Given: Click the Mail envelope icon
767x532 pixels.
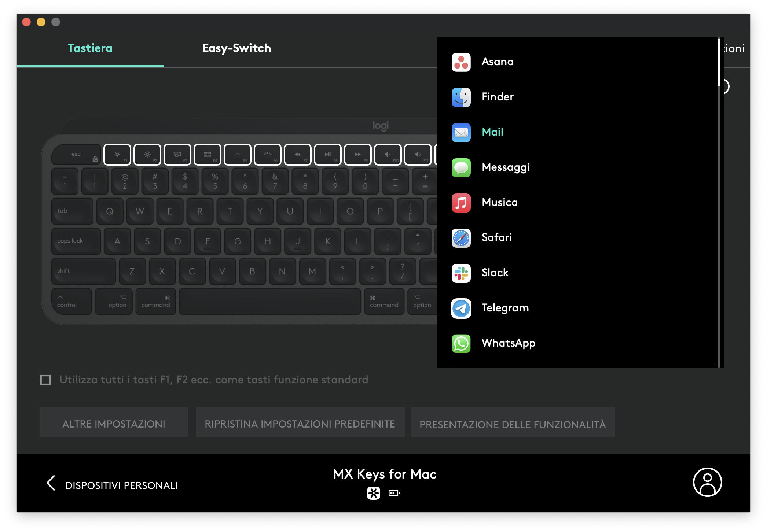Looking at the screenshot, I should (461, 132).
